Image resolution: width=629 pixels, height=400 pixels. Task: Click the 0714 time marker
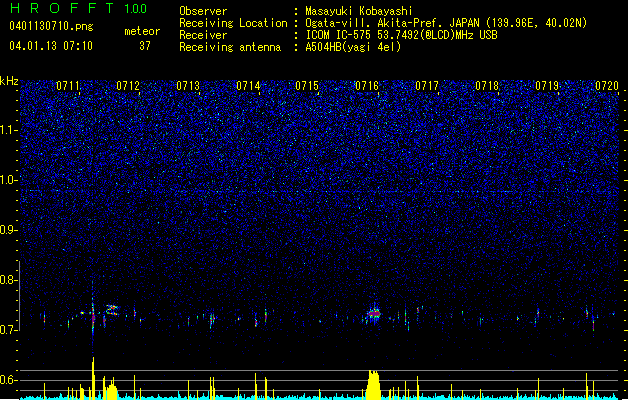tap(248, 86)
